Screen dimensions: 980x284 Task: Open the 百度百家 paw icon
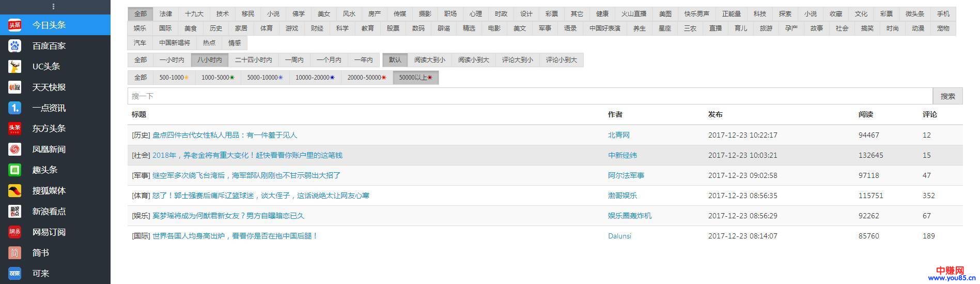pos(14,46)
